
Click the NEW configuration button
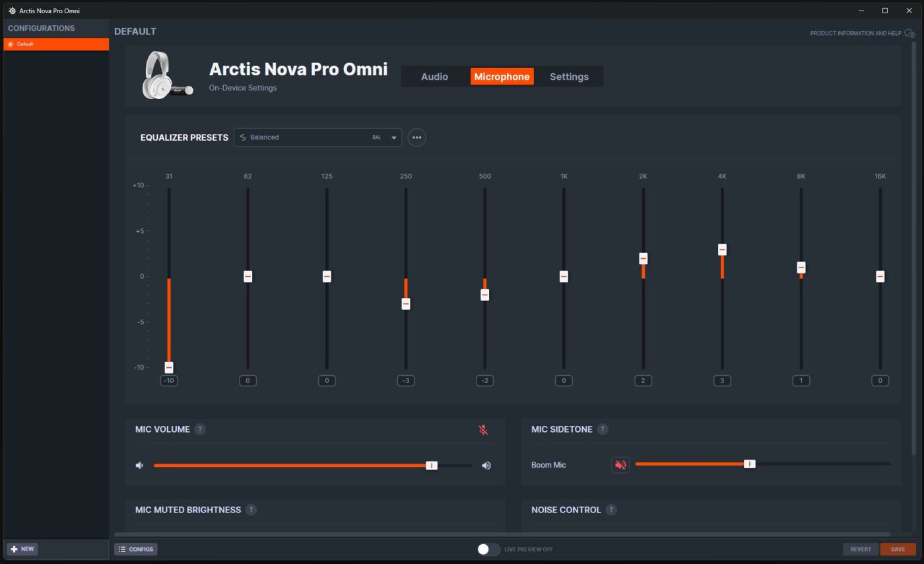(x=22, y=549)
